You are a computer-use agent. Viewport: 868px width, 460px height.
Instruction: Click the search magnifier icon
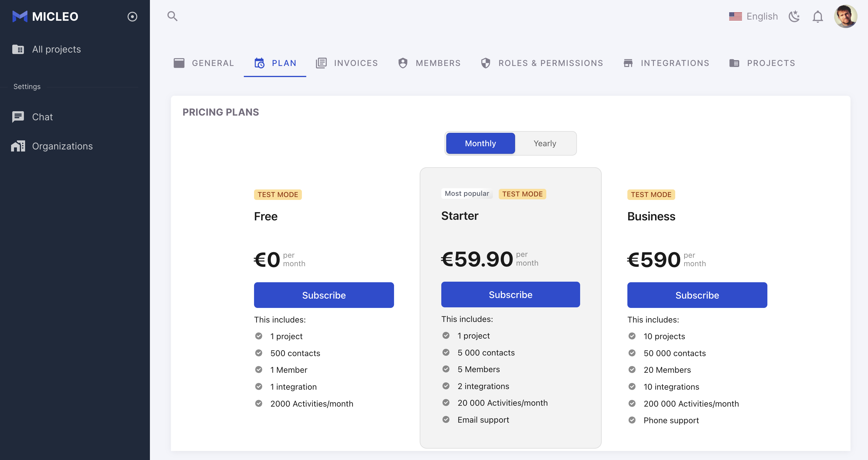pos(172,16)
